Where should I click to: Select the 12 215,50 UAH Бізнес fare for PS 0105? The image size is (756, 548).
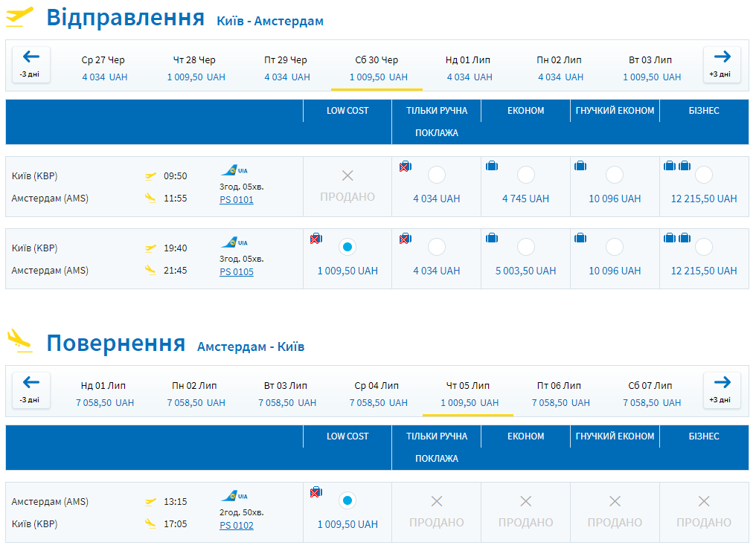pos(703,247)
